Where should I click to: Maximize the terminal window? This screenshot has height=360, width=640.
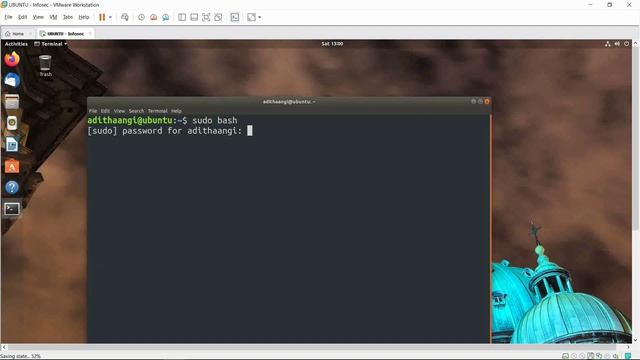click(480, 102)
